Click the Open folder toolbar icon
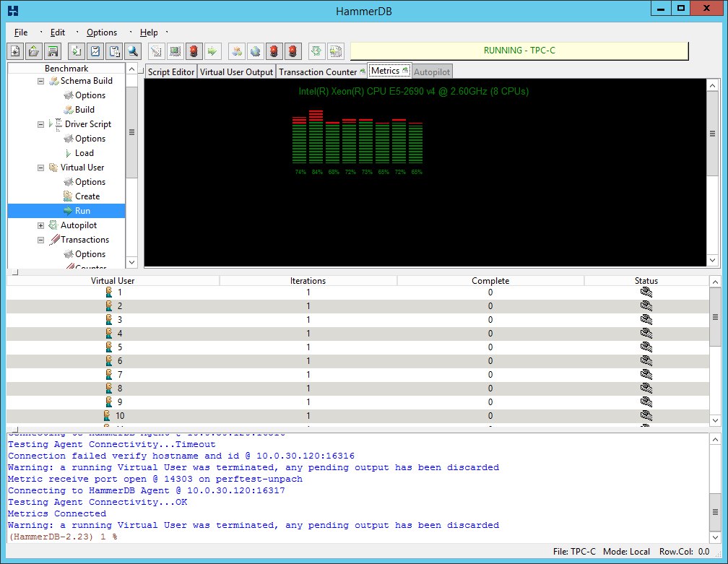This screenshot has width=728, height=564. 34,51
